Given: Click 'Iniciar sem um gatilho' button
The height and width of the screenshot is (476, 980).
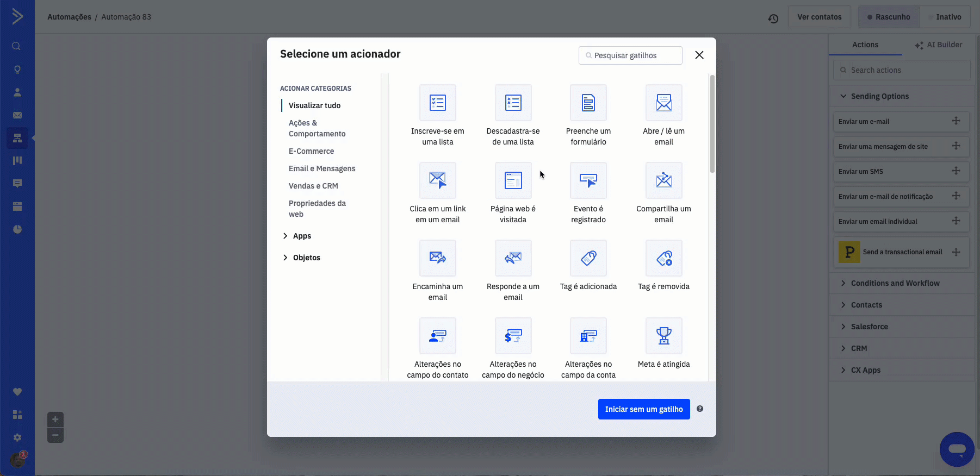Looking at the screenshot, I should coord(643,409).
